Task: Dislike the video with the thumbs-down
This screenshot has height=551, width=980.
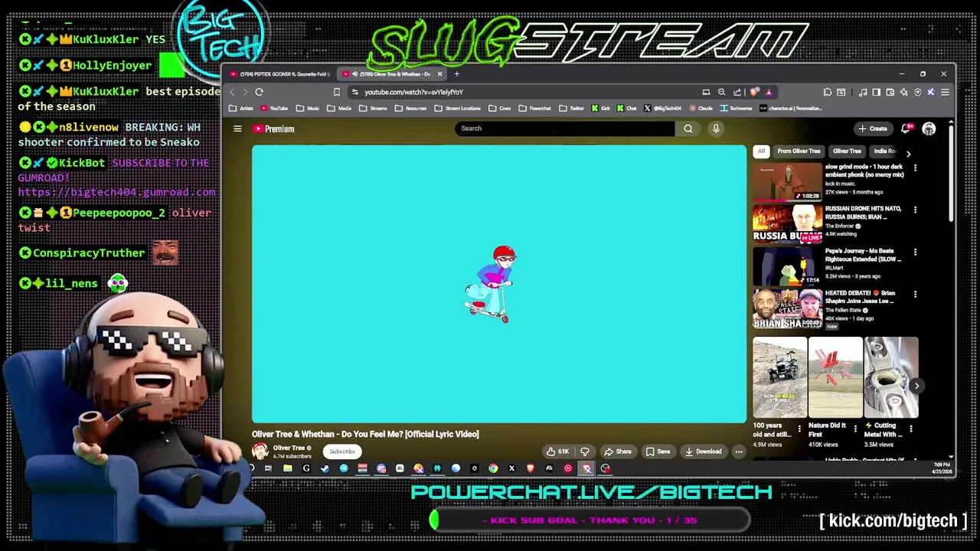Action: [x=585, y=452]
